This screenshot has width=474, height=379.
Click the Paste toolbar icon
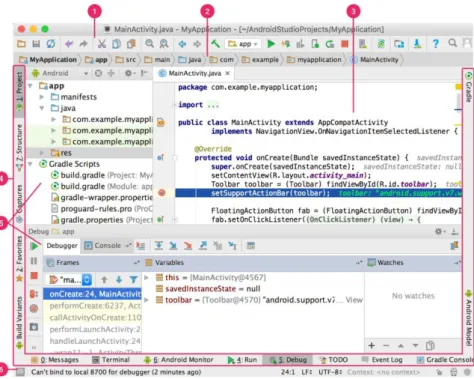pos(131,44)
